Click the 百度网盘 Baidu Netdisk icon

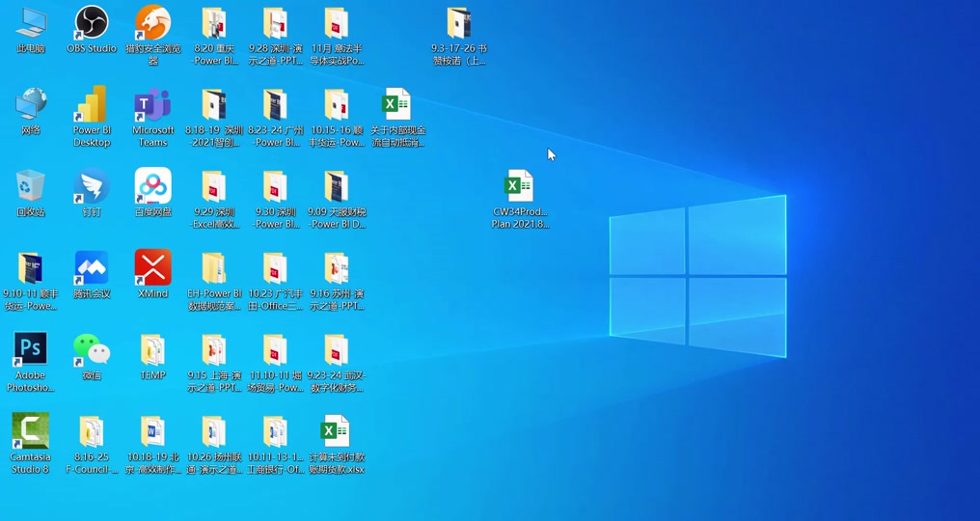click(153, 193)
